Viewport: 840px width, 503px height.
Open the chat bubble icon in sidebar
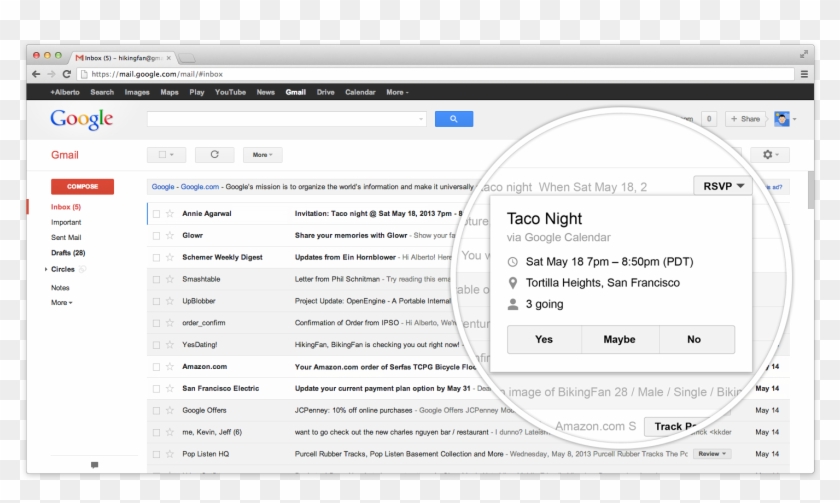pos(94,465)
